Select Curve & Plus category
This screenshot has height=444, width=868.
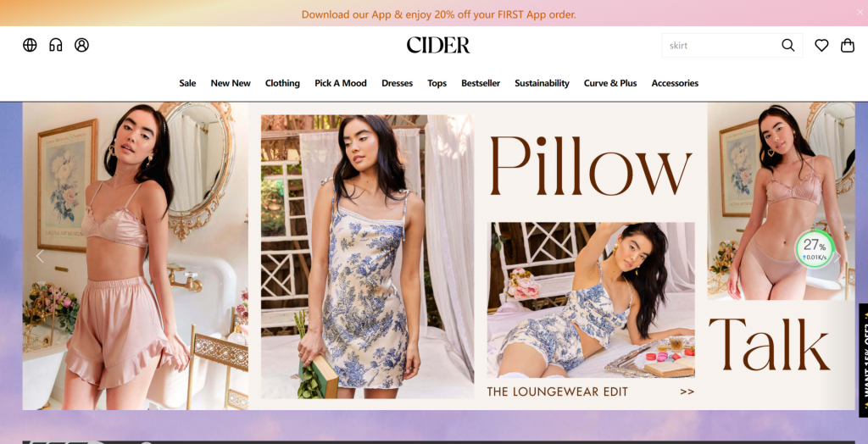coord(610,83)
